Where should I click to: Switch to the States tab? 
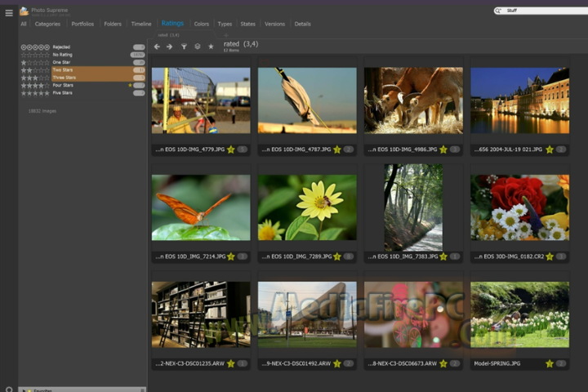point(248,24)
